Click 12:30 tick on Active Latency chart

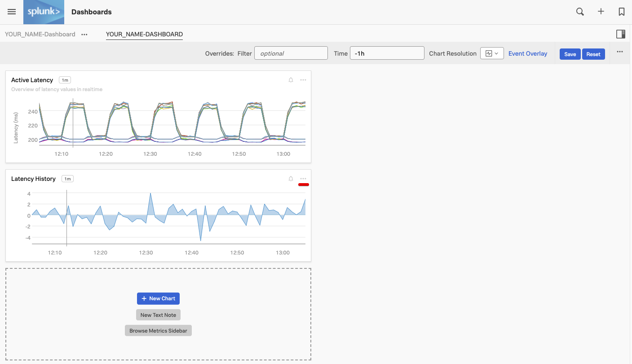[x=150, y=154]
